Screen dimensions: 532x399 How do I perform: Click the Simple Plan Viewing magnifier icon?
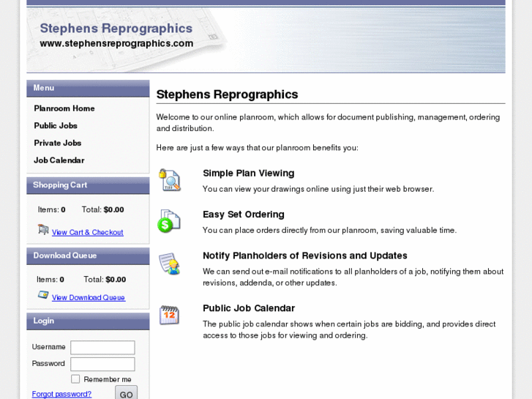tap(170, 180)
